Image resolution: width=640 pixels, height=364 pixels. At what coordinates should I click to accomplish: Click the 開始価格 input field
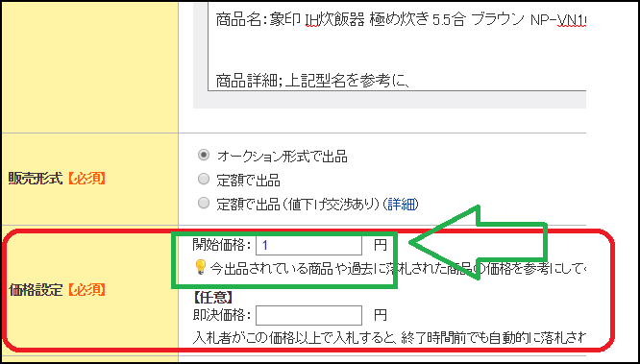[308, 245]
